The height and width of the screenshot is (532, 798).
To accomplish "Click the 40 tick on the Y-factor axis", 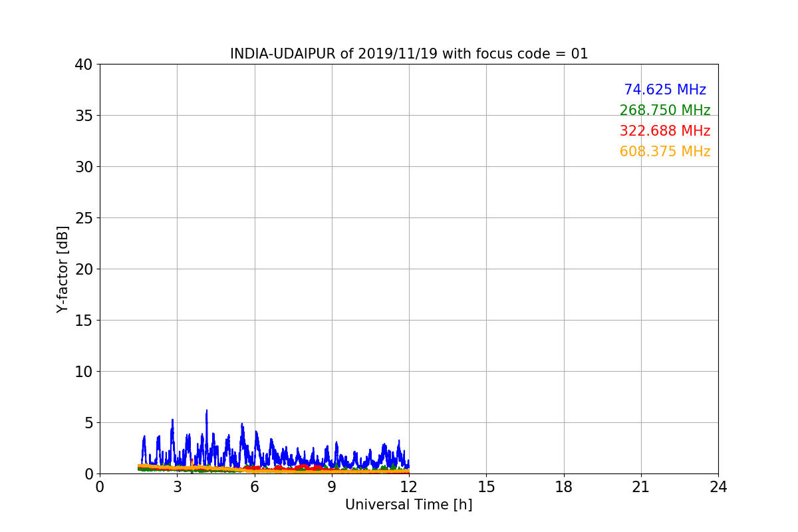I will pyautogui.click(x=83, y=65).
